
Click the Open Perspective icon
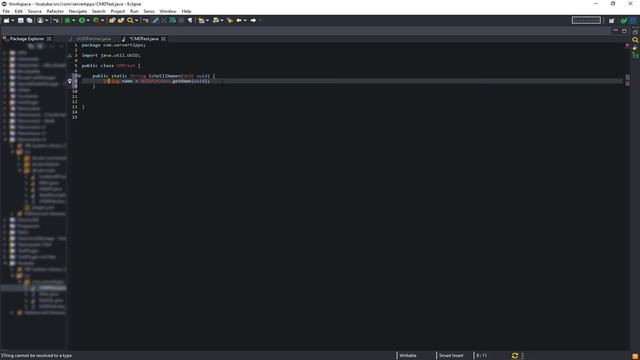pyautogui.click(x=611, y=20)
